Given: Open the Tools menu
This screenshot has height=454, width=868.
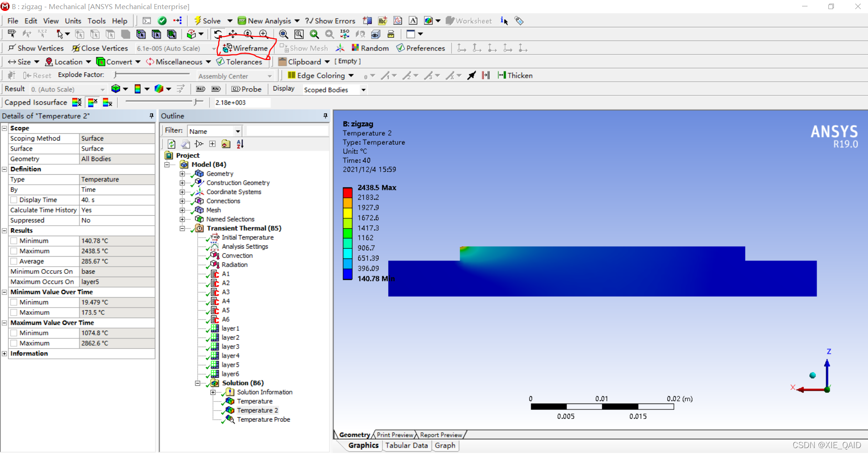Looking at the screenshot, I should tap(96, 21).
